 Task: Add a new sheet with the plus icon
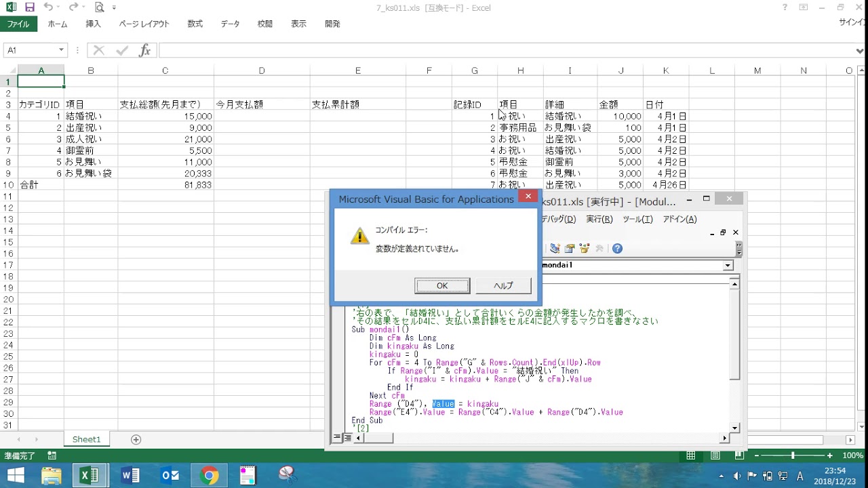pos(136,439)
